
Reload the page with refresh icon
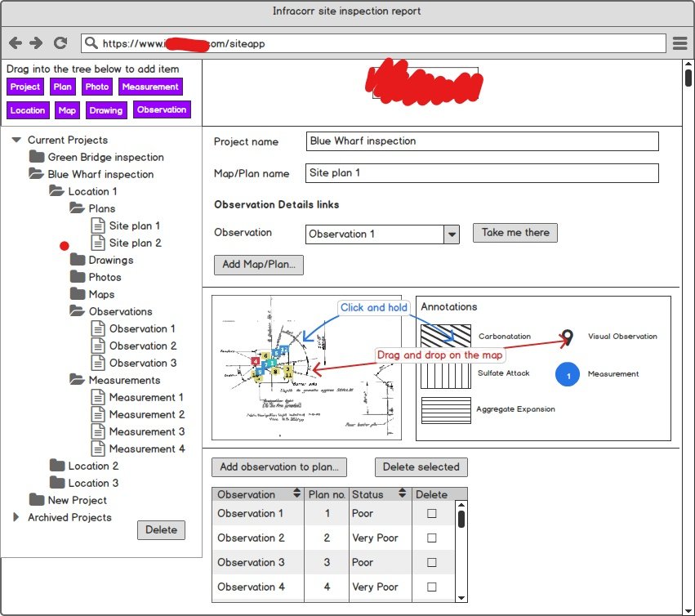pyautogui.click(x=60, y=43)
